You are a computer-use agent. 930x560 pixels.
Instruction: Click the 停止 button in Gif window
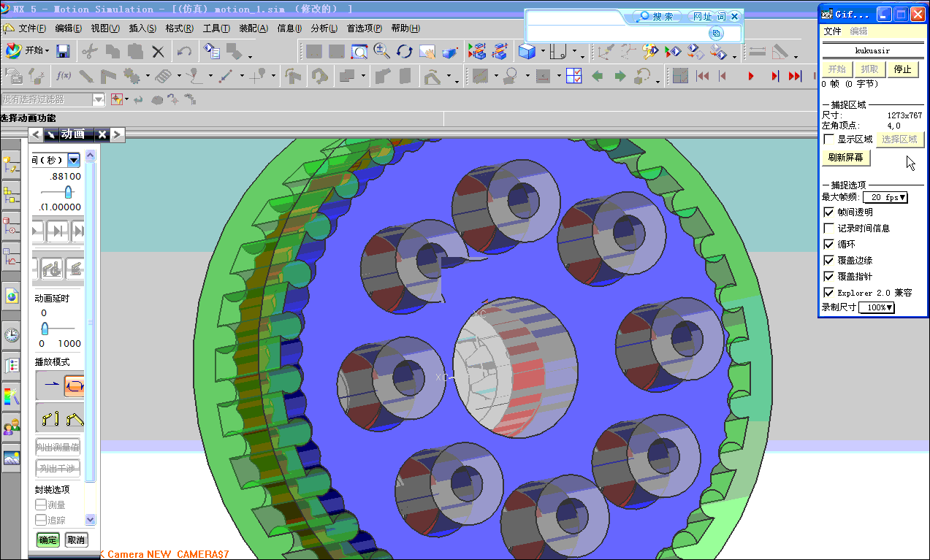[902, 69]
